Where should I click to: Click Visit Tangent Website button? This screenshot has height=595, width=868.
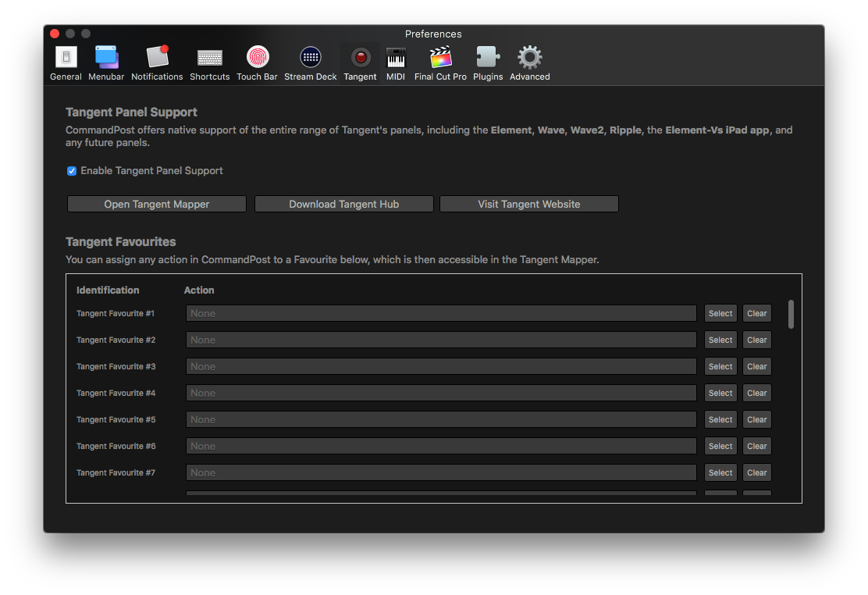(529, 204)
